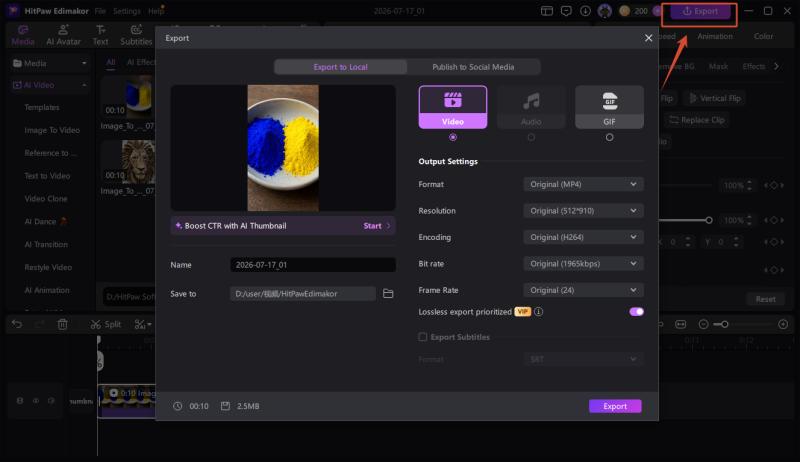This screenshot has height=462, width=800.
Task: Switch to the Color tab
Action: coord(763,36)
